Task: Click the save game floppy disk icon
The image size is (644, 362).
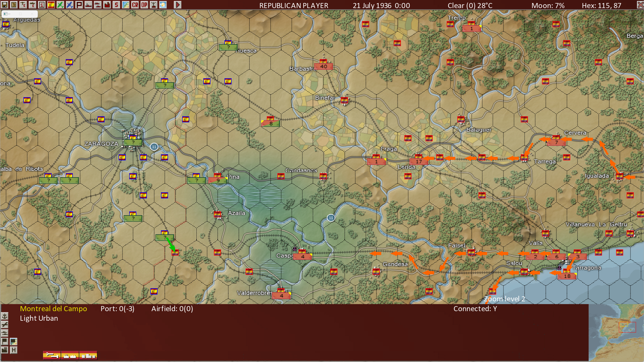Action: point(5,5)
